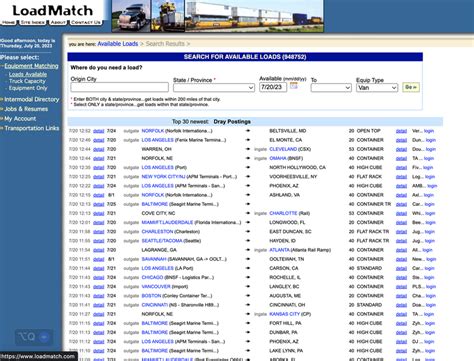Click the Available date field 7/20/23
This screenshot has width=474, height=361.
(273, 87)
